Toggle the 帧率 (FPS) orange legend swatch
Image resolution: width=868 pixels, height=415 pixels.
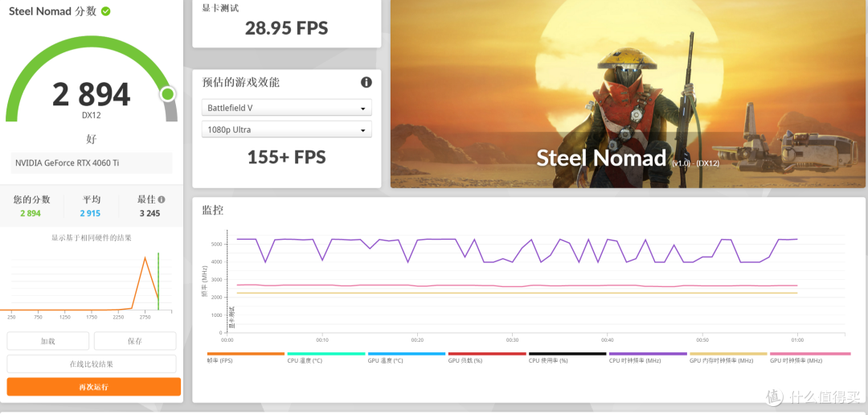click(246, 354)
